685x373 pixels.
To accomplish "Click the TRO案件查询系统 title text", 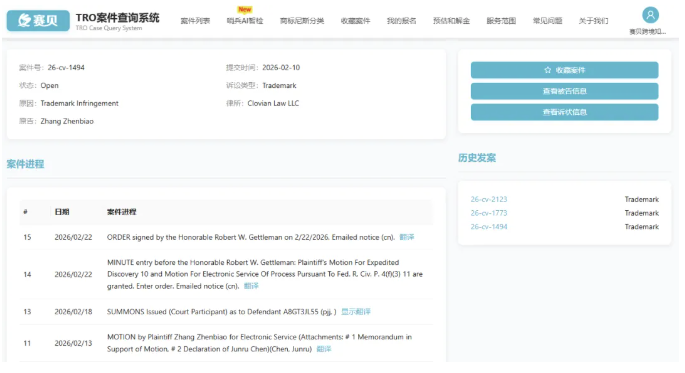I will (x=118, y=18).
